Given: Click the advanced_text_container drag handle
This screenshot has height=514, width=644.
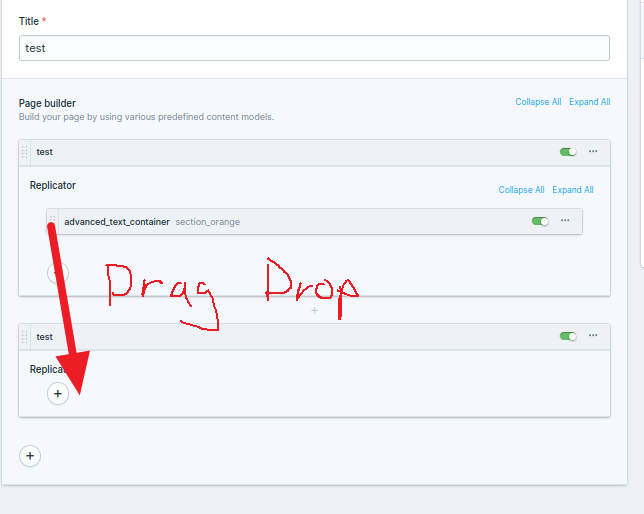Looking at the screenshot, I should [53, 221].
